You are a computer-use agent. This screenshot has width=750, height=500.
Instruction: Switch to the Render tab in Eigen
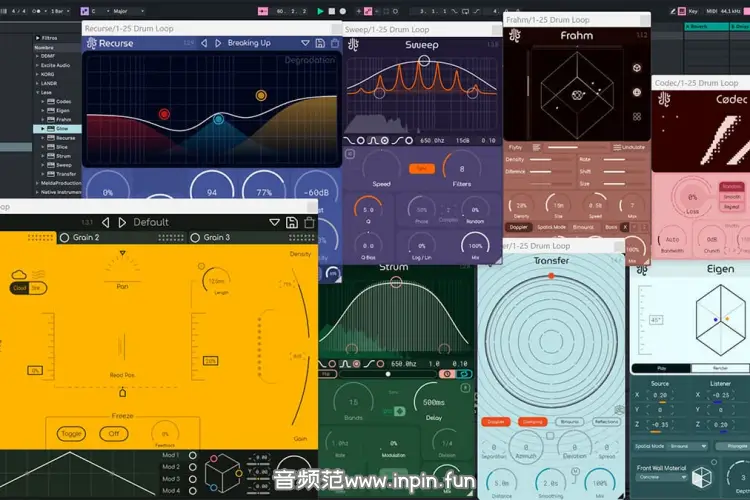(720, 368)
